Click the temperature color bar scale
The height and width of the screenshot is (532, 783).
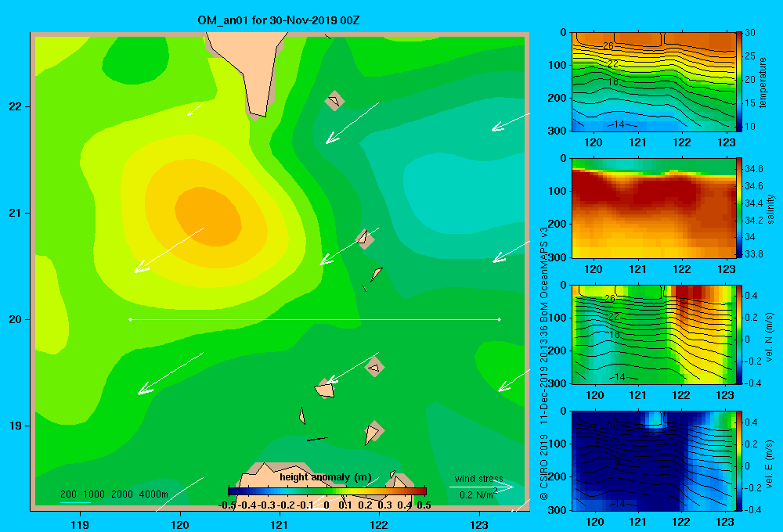tap(739, 82)
